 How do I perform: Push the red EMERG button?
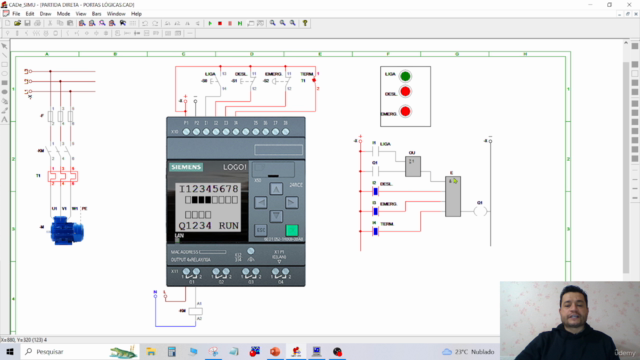(x=405, y=111)
